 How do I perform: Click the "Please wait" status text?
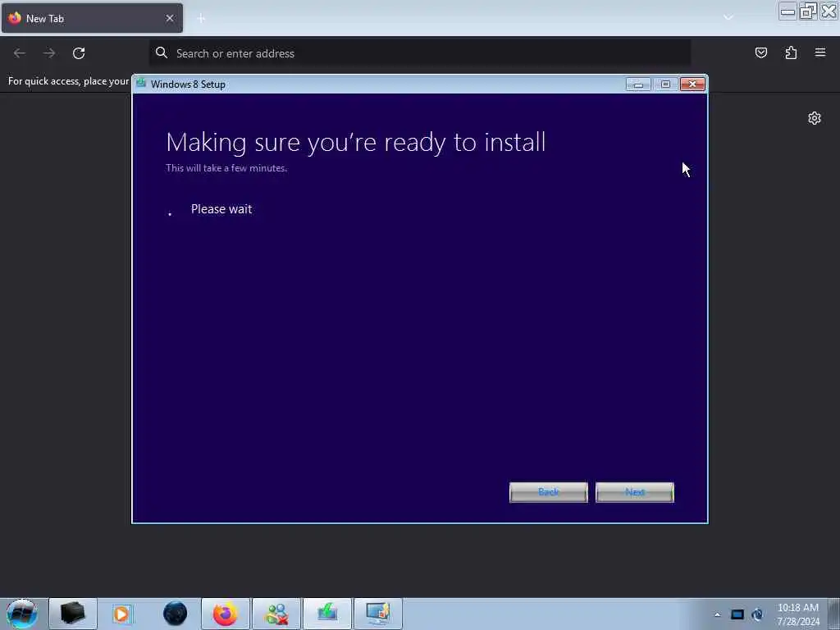coord(221,209)
